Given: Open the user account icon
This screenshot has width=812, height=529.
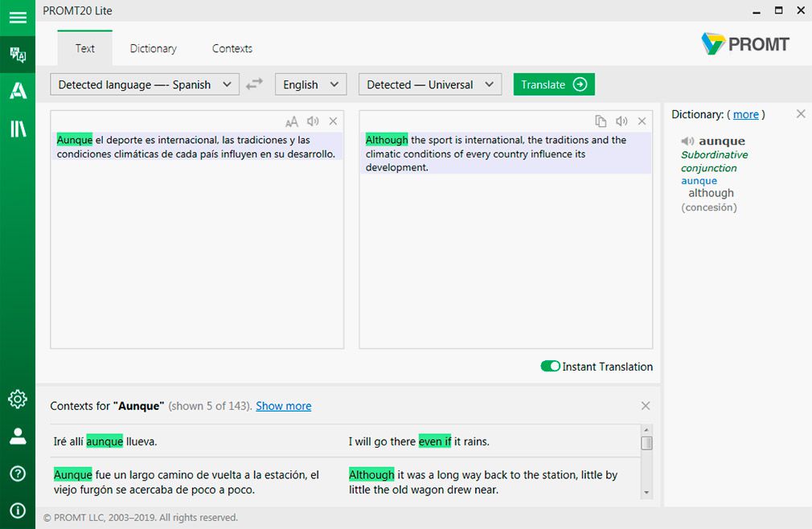Looking at the screenshot, I should point(18,436).
